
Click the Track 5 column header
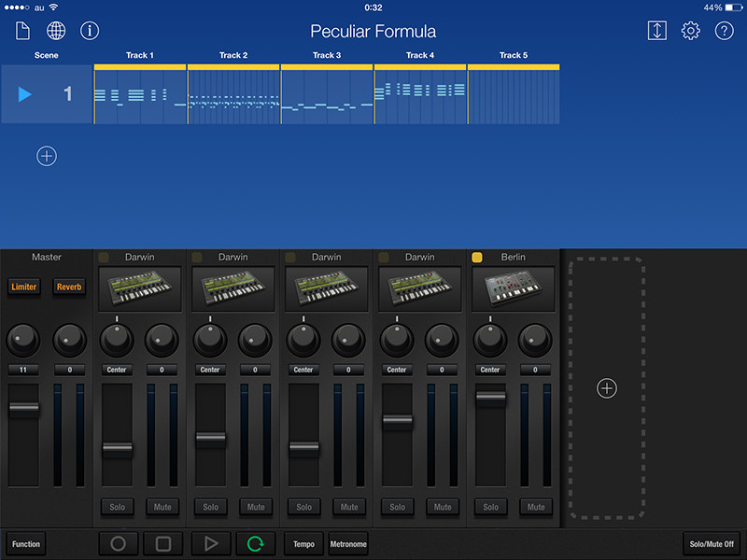(x=514, y=55)
